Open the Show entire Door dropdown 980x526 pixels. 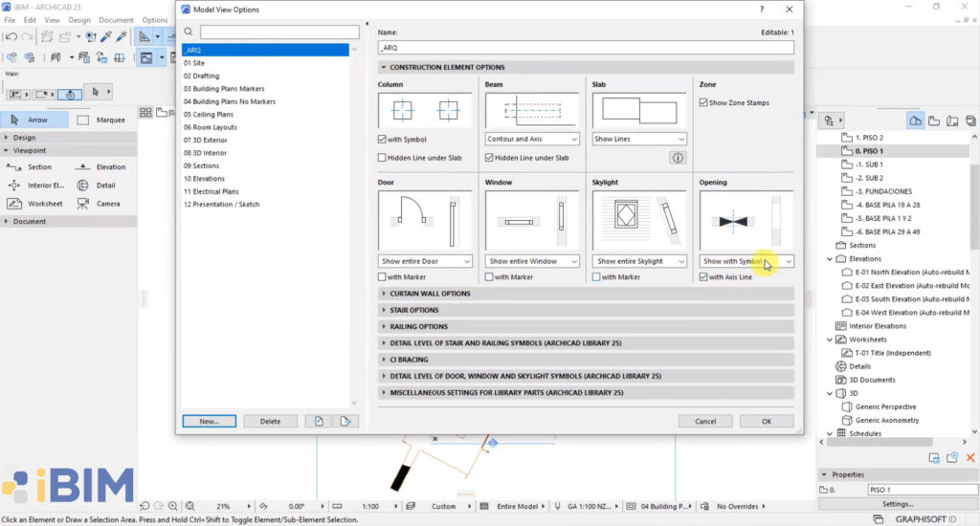(424, 261)
